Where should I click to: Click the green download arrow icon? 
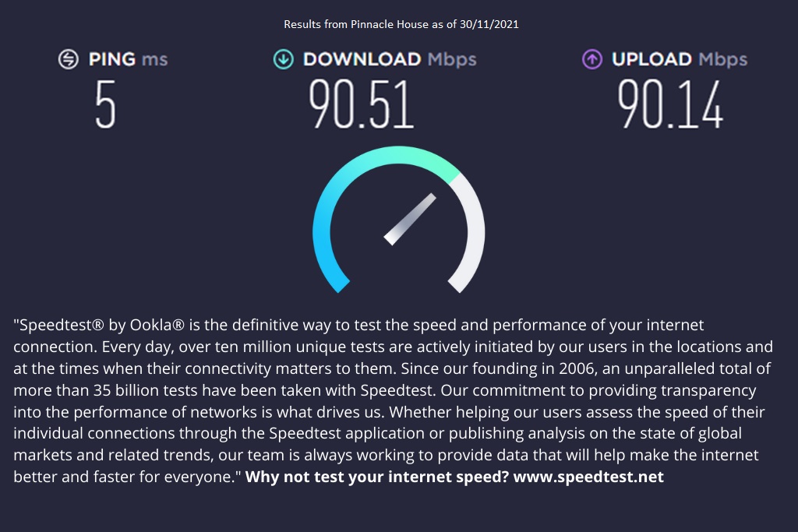click(x=283, y=59)
